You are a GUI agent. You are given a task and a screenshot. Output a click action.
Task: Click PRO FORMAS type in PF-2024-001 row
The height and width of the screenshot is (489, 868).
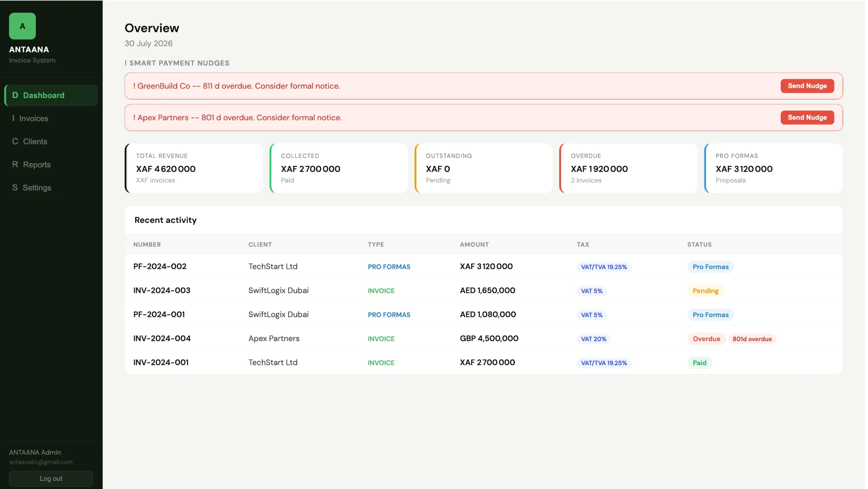coord(389,315)
